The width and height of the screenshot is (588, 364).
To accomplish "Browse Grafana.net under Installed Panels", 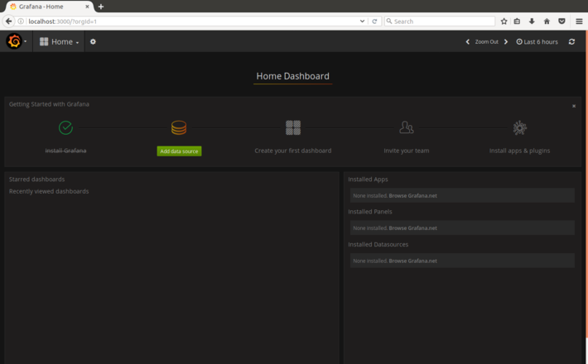I will (x=412, y=227).
